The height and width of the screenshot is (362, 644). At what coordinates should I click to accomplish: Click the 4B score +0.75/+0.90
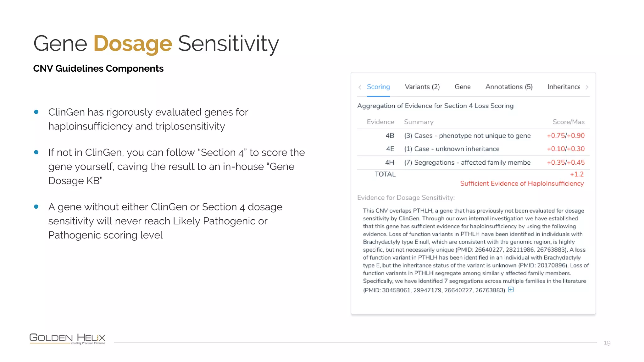pos(565,136)
